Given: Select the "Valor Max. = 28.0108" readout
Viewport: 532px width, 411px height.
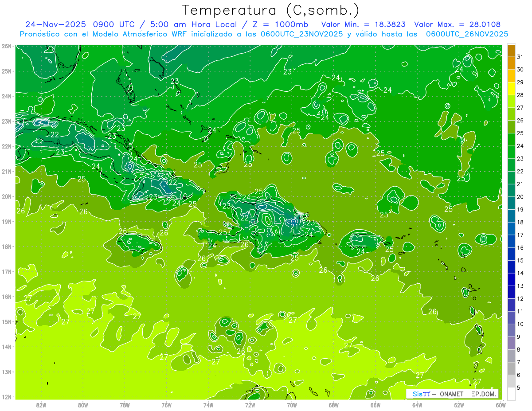Looking at the screenshot, I should click(458, 24).
